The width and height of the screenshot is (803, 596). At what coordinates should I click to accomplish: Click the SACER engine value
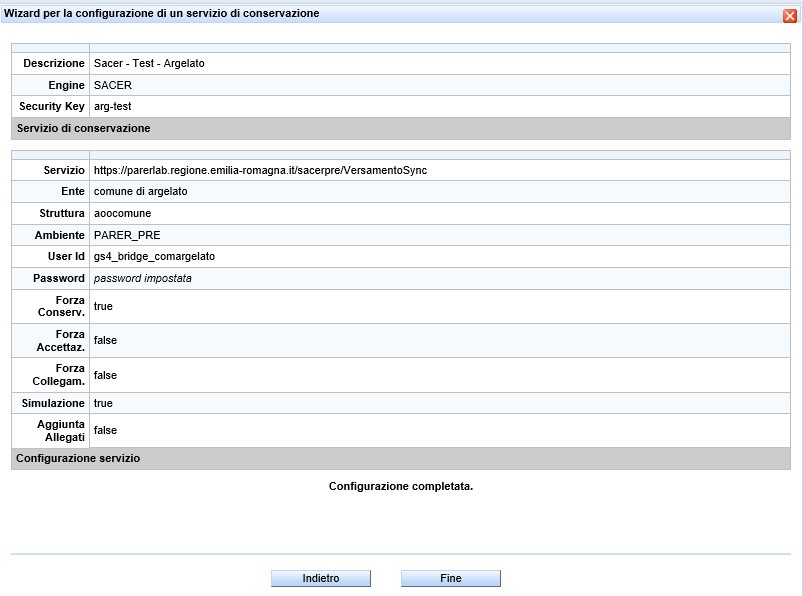point(112,86)
